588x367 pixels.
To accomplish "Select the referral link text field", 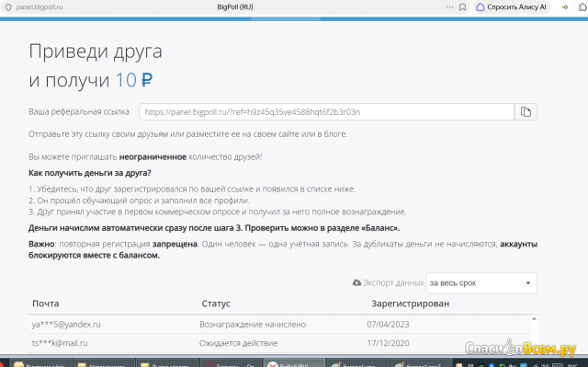I will [x=327, y=112].
